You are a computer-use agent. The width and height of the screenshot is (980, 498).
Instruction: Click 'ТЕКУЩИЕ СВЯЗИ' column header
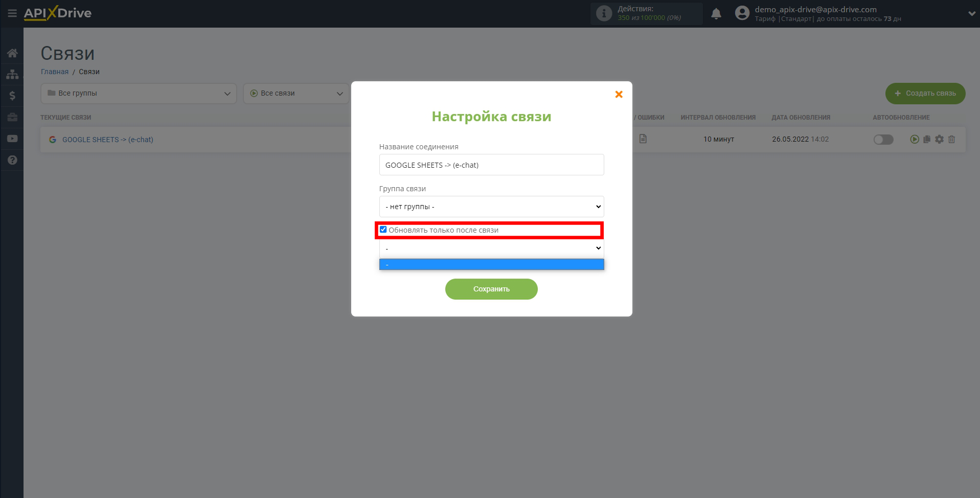click(x=66, y=118)
